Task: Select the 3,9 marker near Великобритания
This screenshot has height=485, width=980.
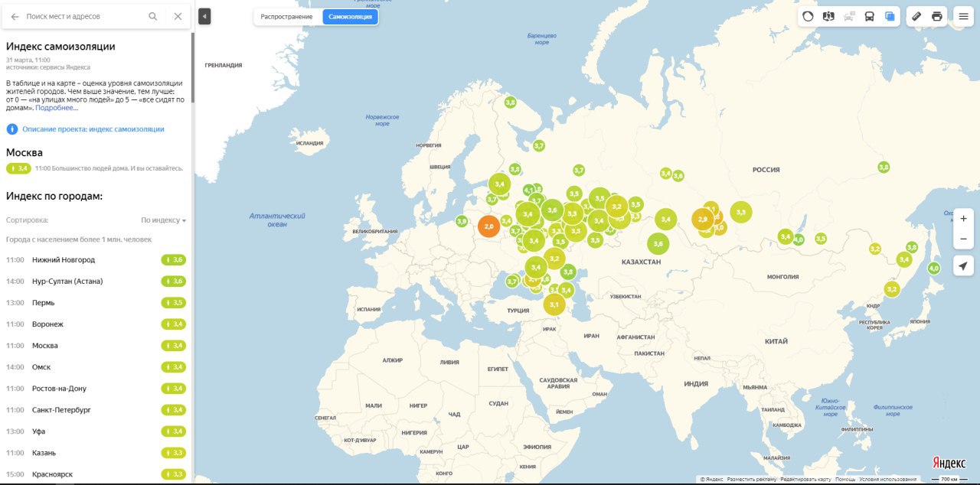Action: tap(462, 221)
